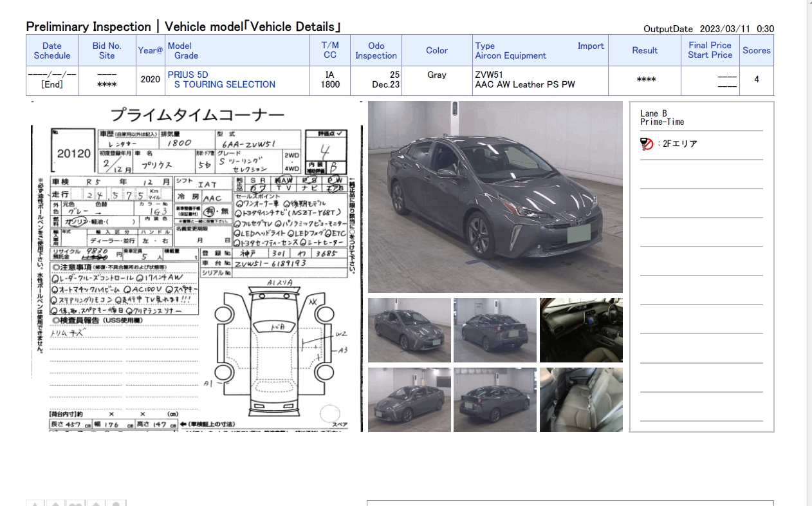This screenshot has height=506, width=812.
Task: Click the vertical scrollbar on the right edge
Action: [809, 258]
